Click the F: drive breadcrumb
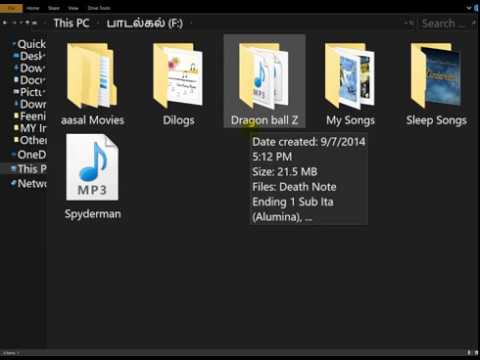Screen dimensions: 480x360 tap(145, 23)
